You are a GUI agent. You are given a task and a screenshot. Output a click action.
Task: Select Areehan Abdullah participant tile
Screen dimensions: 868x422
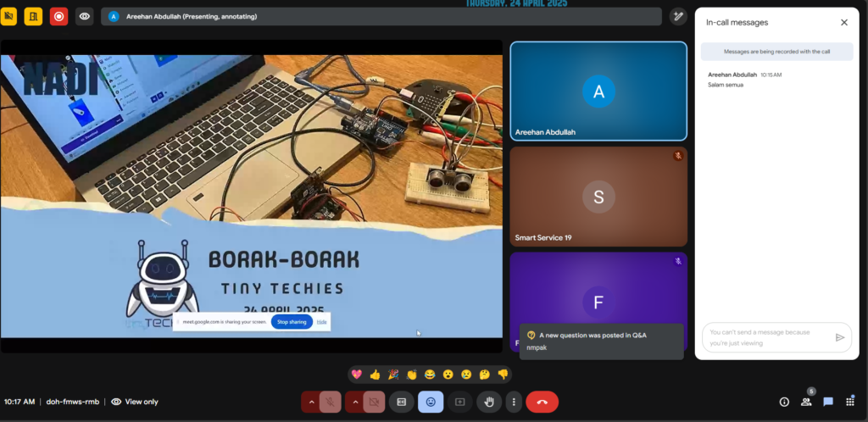click(598, 92)
